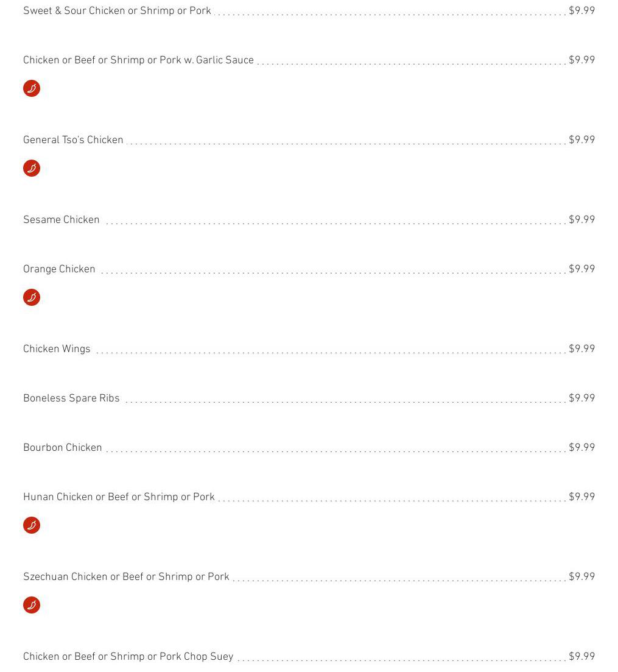Click the $9.99 price for Bourbon Chicken
Viewport: 618px width, 672px height.
(581, 448)
